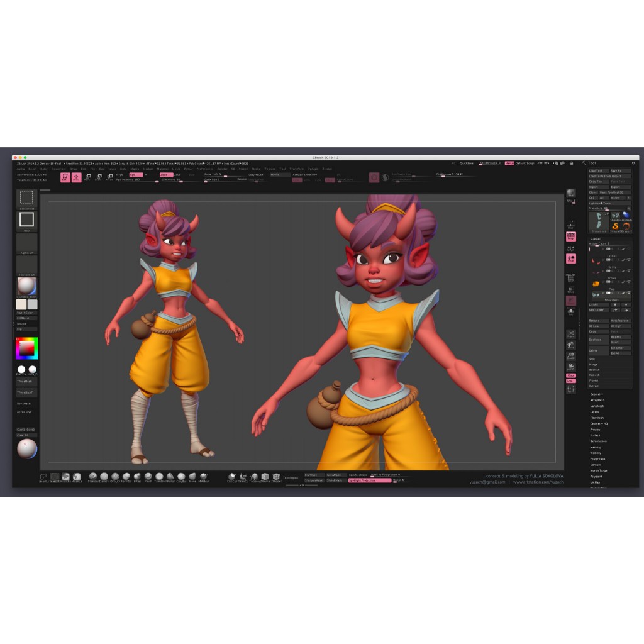This screenshot has height=644, width=644.
Task: Switch to the Scale gizmo mode
Action: pos(98,177)
